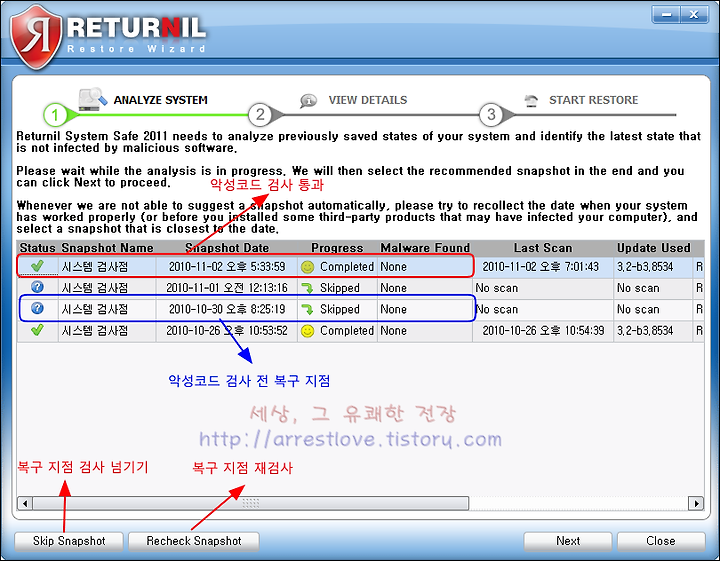Click 'Skipped' progress text in 2010-11-01 row
Image resolution: width=720 pixels, height=561 pixels.
click(340, 288)
